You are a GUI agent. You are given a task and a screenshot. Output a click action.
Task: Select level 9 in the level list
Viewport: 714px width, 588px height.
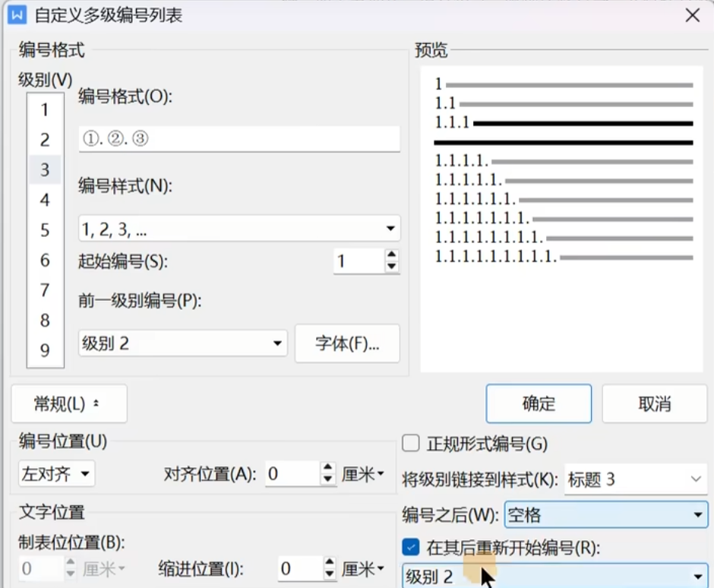[x=45, y=350]
